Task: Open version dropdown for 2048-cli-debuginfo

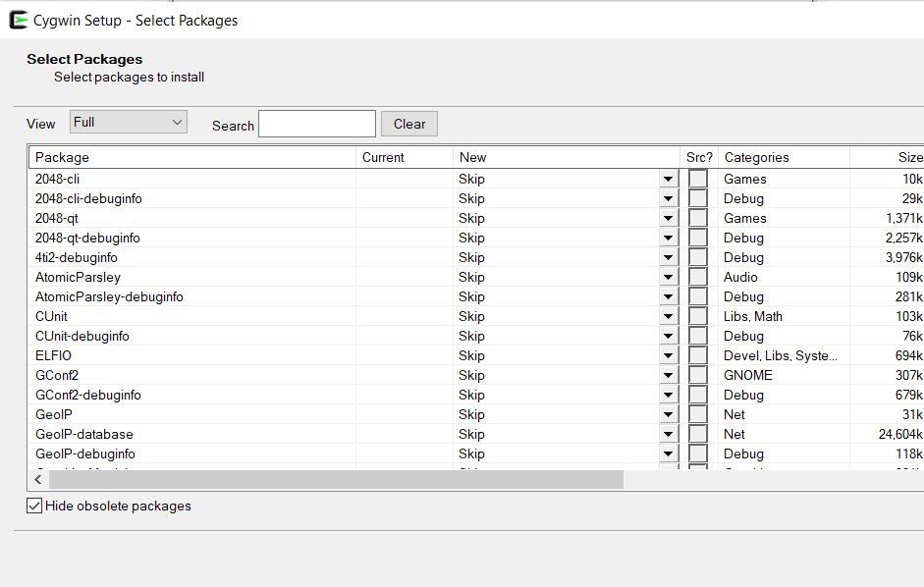Action: click(x=669, y=198)
